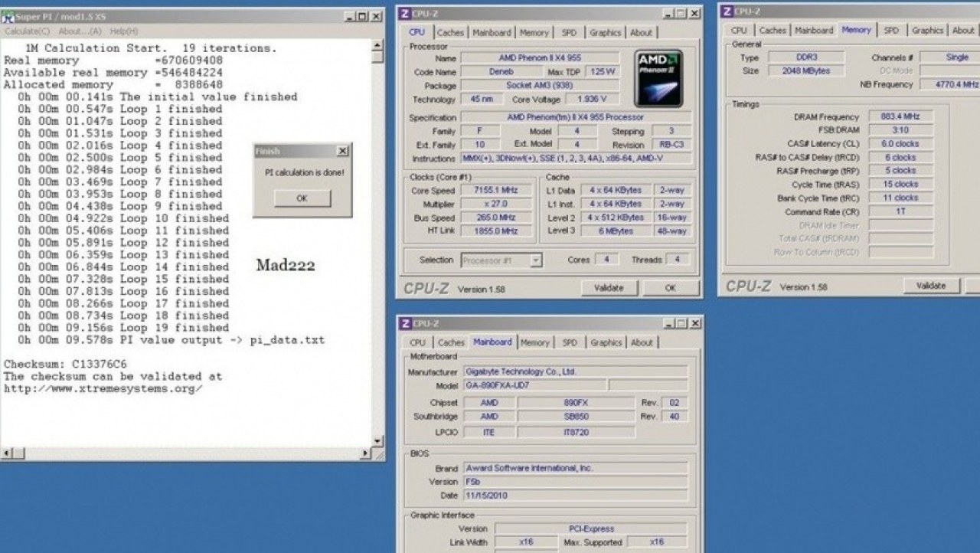Image resolution: width=980 pixels, height=553 pixels.
Task: Click the BIOS Date value 11/15/2010
Action: (575, 496)
